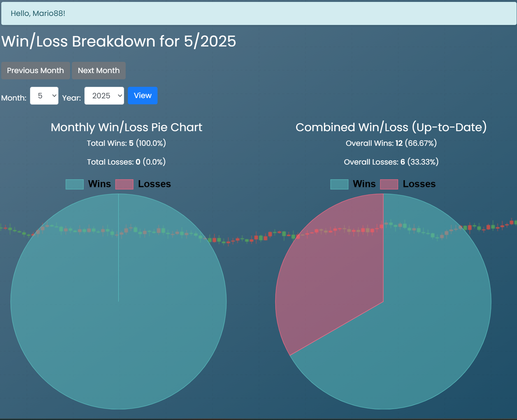Expand the Year dropdown showing 2025

(104, 96)
